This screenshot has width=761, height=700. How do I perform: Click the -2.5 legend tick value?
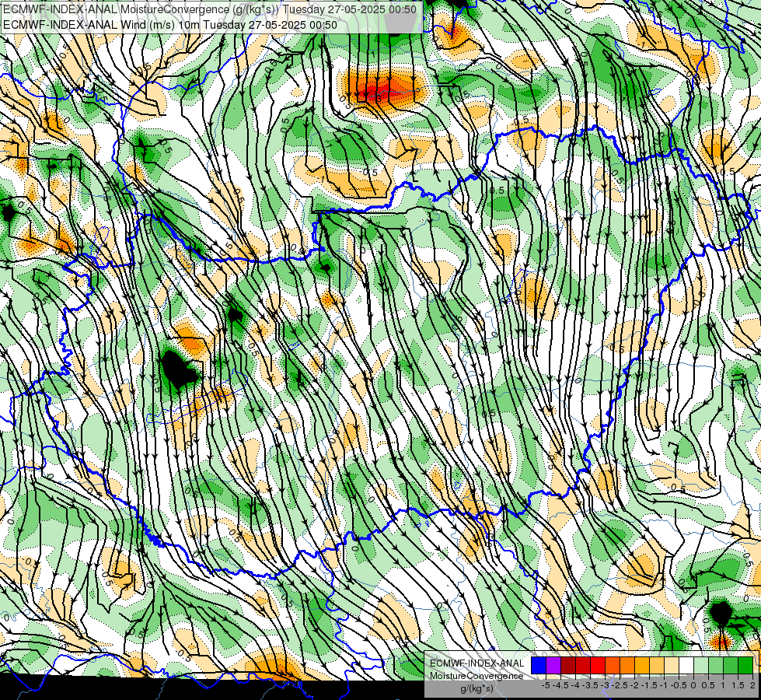(x=620, y=685)
